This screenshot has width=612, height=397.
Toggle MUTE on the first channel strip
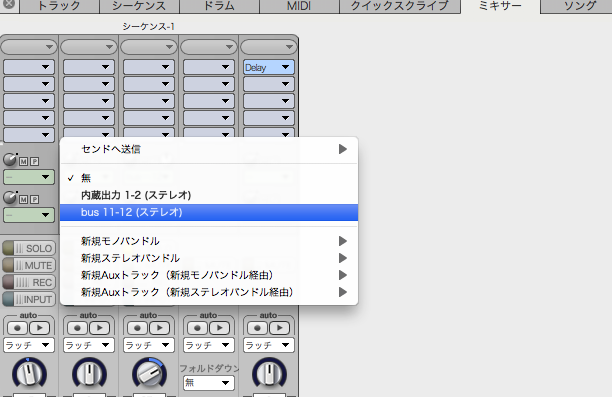[x=29, y=265]
